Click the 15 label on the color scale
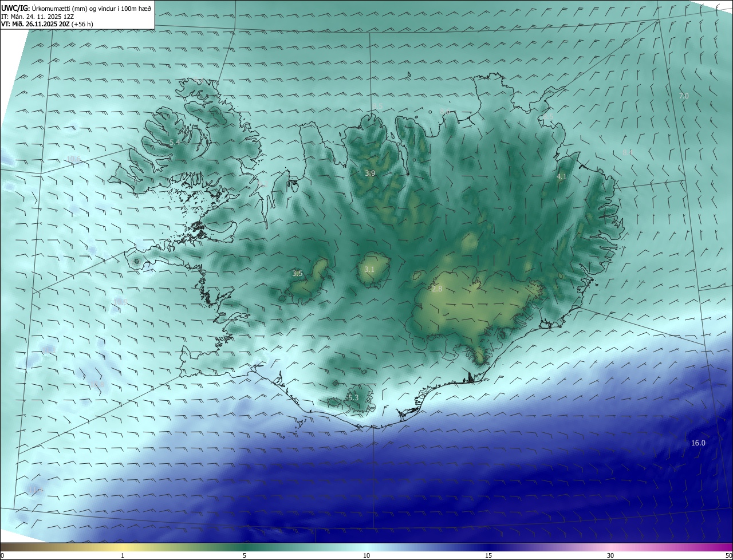Image resolution: width=733 pixels, height=560 pixels. coord(488,555)
